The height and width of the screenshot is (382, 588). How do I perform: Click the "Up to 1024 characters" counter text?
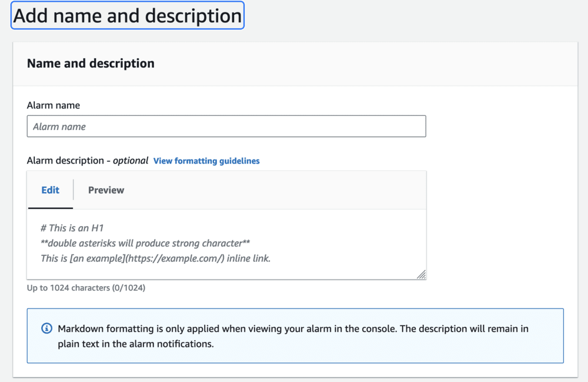86,288
